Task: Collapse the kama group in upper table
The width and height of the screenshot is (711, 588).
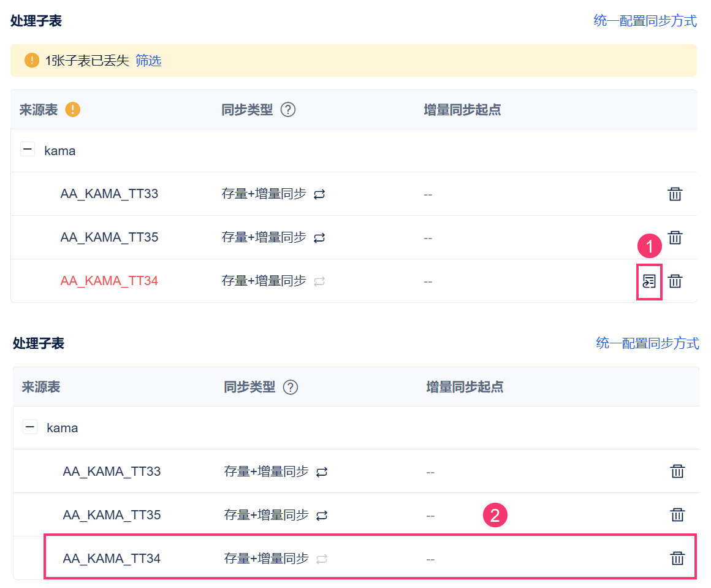Action: coord(28,149)
